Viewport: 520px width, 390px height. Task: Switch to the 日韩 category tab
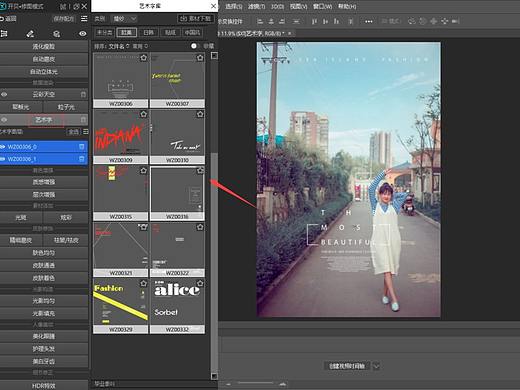coord(148,32)
